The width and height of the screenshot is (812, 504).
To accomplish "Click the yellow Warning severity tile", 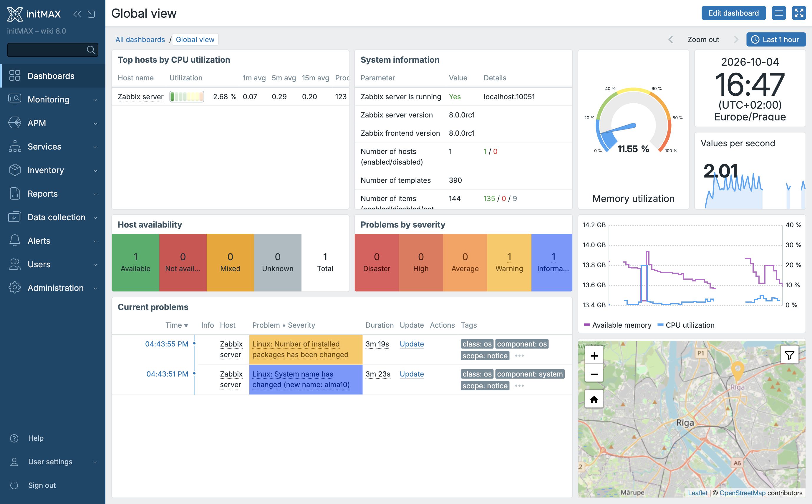I will [509, 262].
